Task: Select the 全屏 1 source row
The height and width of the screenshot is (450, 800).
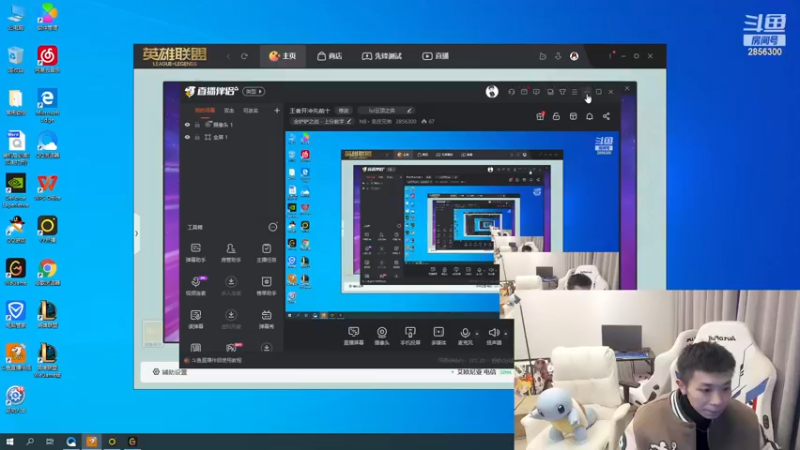Action: coord(232,137)
